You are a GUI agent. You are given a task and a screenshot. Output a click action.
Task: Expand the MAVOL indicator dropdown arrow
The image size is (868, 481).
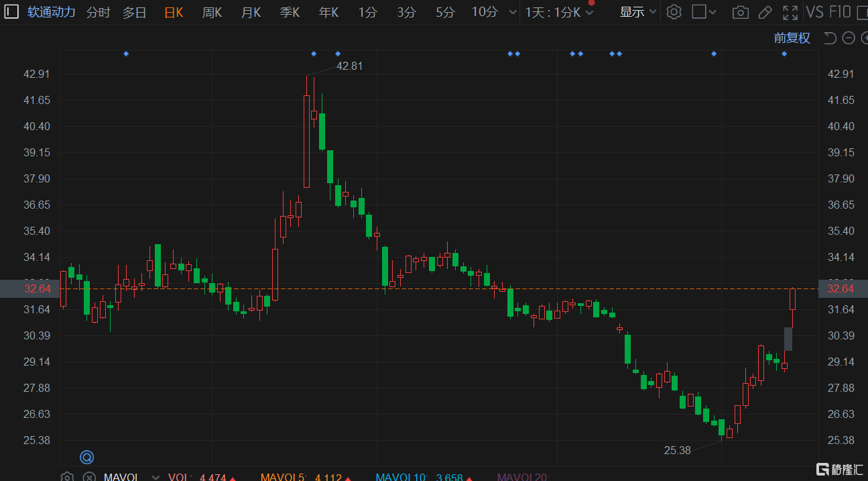pyautogui.click(x=156, y=478)
